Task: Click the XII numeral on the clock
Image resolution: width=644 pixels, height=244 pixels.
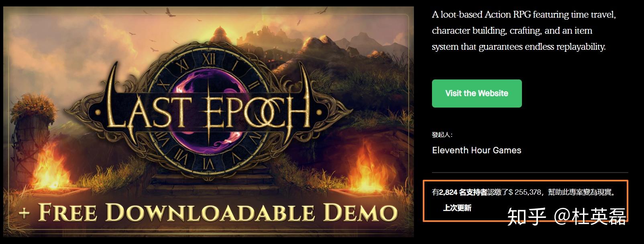Action: click(x=208, y=60)
